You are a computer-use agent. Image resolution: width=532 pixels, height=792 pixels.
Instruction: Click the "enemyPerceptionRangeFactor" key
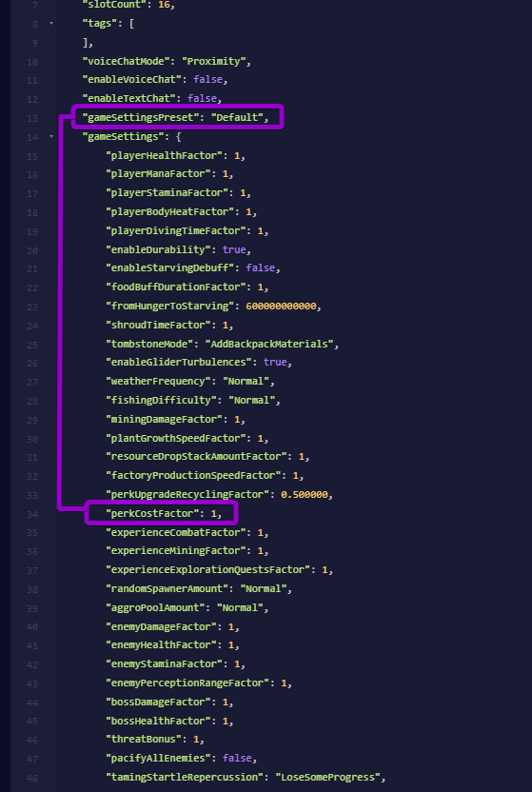(x=187, y=683)
